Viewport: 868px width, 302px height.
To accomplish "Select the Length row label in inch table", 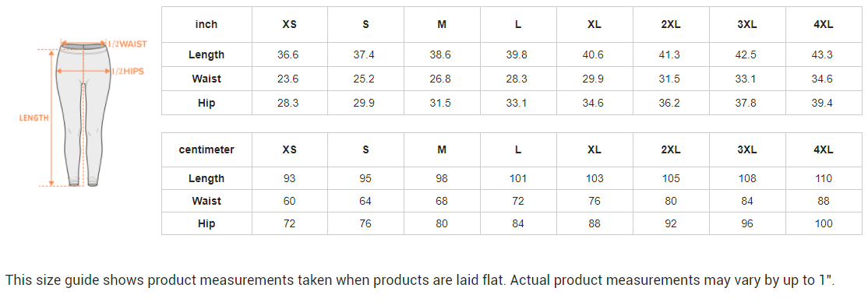I will (x=206, y=54).
